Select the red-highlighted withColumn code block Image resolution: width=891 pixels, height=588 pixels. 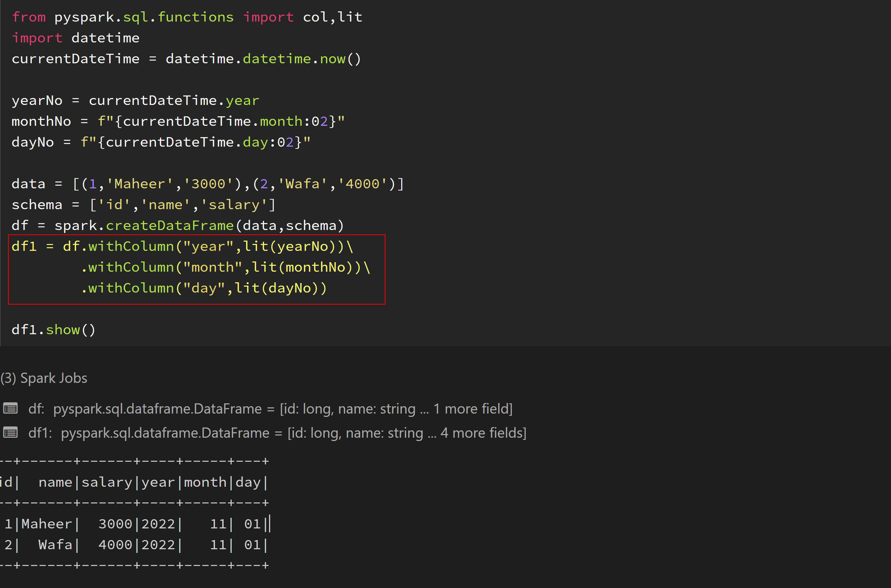197,267
